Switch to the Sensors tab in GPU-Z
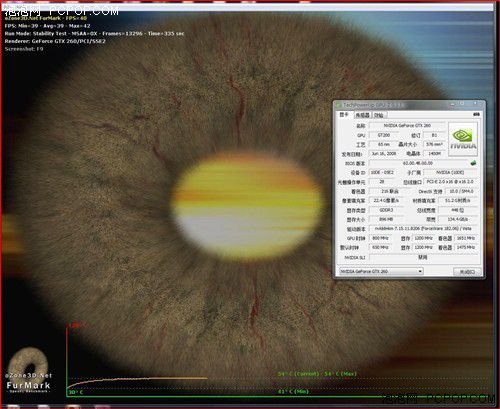Image resolution: width=500 pixels, height=409 pixels. 362,115
